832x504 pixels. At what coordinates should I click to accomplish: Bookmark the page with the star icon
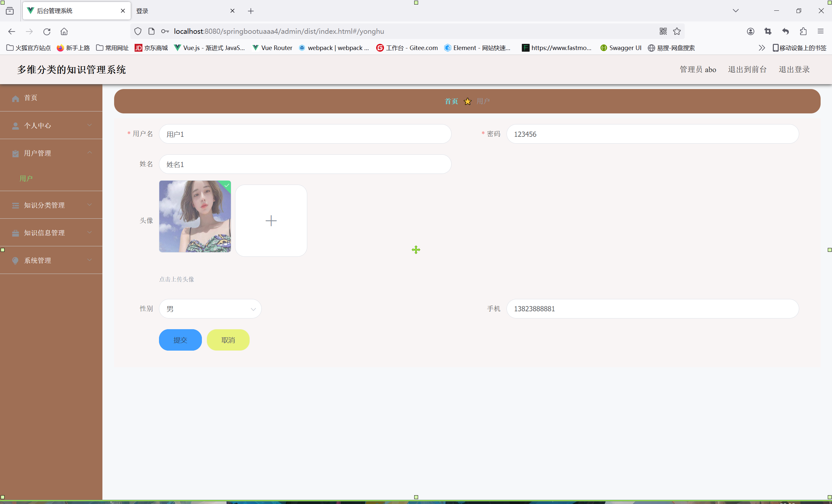pos(677,32)
